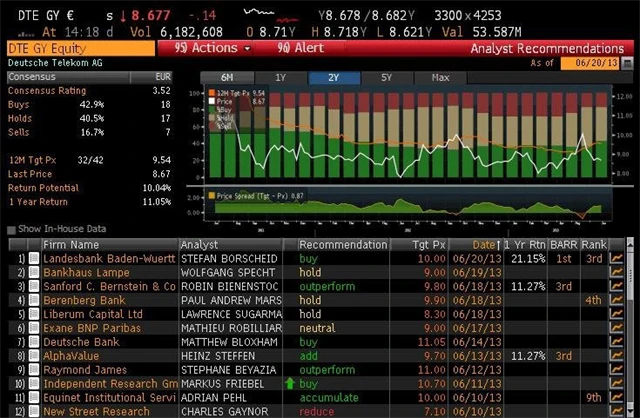This screenshot has width=640, height=418.
Task: Click chart icon in Deutsche Bank row
Action: pyautogui.click(x=617, y=342)
